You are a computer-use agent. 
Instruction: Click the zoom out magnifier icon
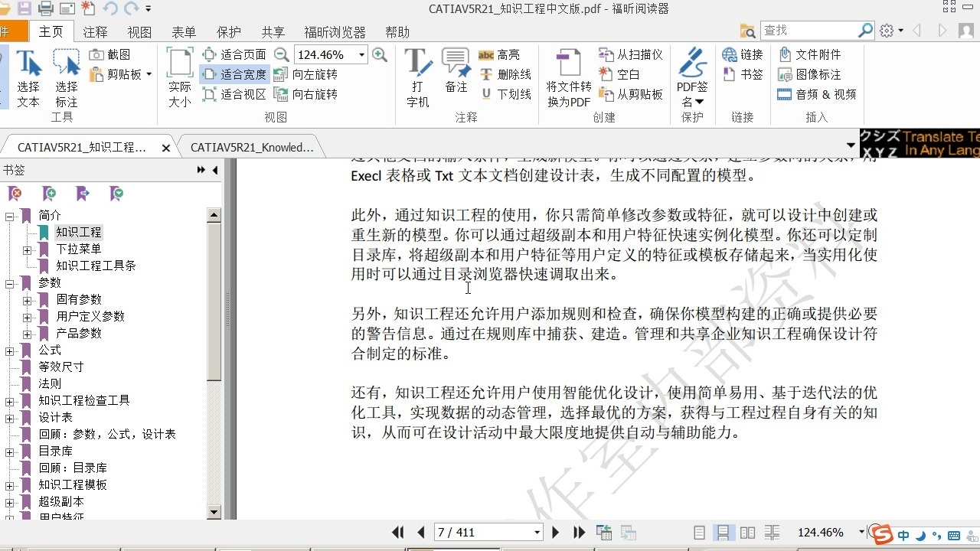point(282,54)
